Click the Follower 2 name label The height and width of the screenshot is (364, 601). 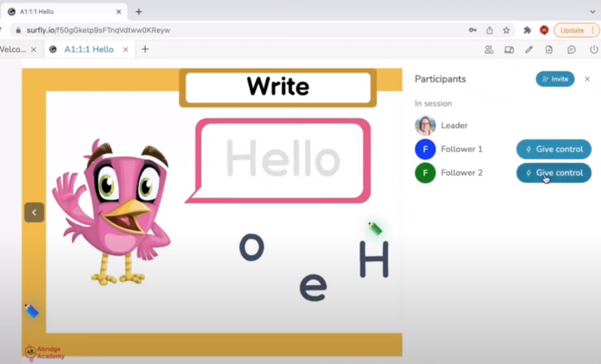tap(461, 173)
